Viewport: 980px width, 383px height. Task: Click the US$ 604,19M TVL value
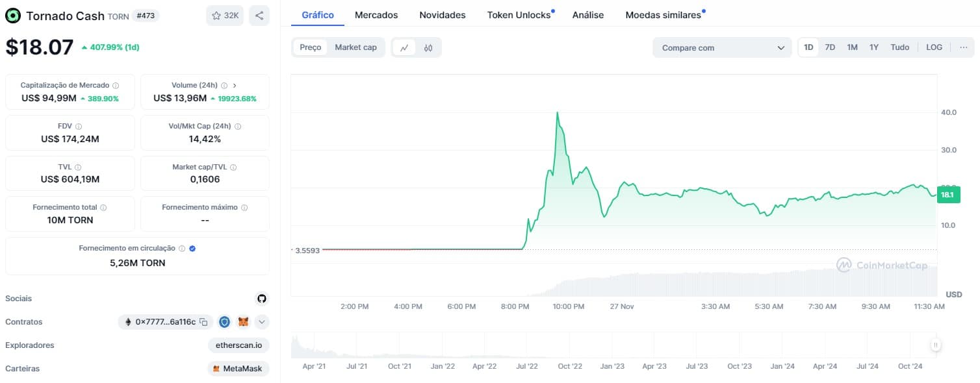click(70, 179)
